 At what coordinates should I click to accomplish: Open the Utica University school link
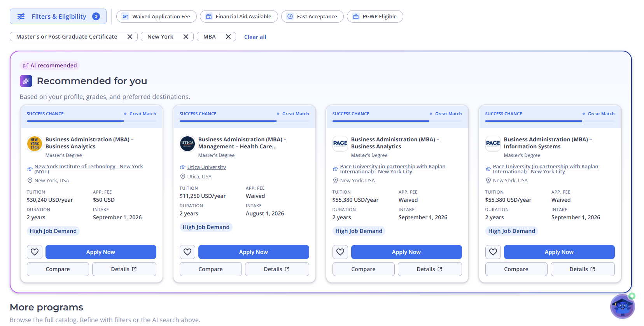coord(206,167)
